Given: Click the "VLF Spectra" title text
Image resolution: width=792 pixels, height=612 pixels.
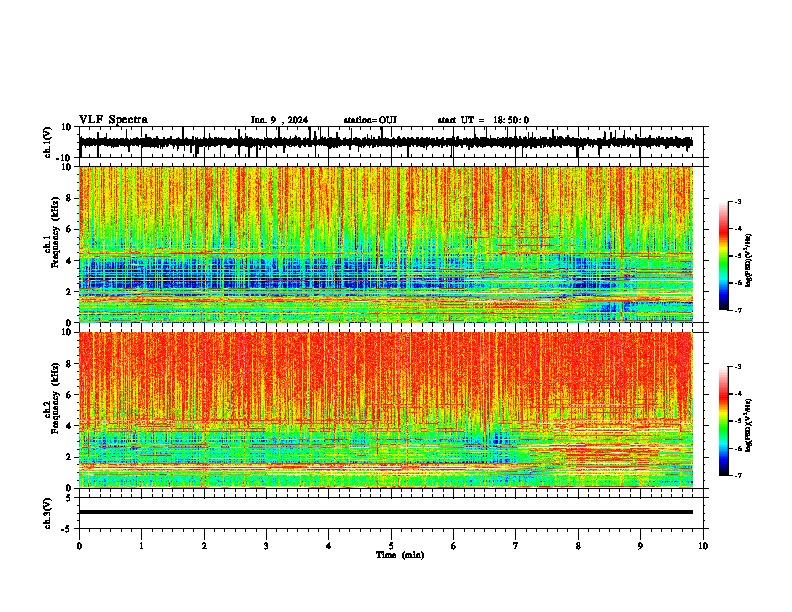Looking at the screenshot, I should coord(113,120).
